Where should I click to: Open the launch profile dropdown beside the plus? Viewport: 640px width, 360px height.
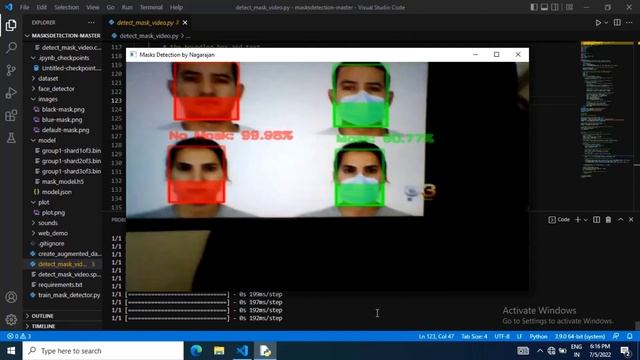click(x=586, y=220)
